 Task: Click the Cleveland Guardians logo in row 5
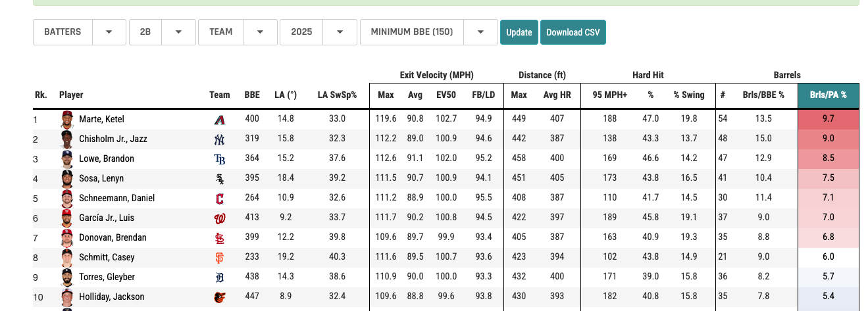point(220,199)
